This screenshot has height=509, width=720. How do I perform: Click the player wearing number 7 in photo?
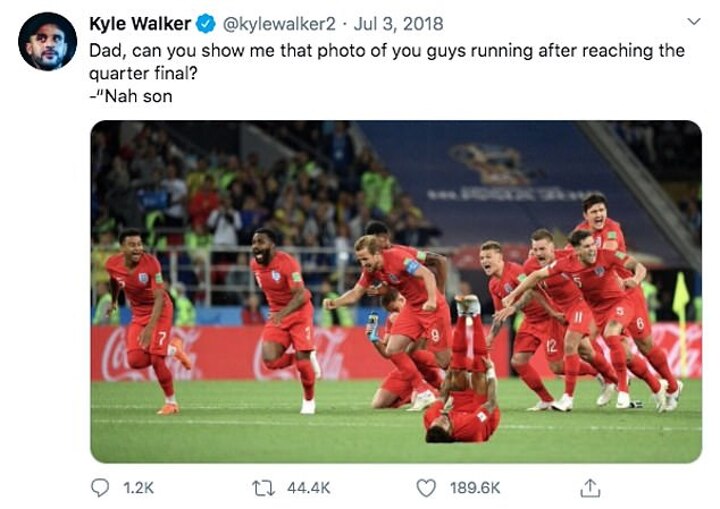[x=146, y=320]
